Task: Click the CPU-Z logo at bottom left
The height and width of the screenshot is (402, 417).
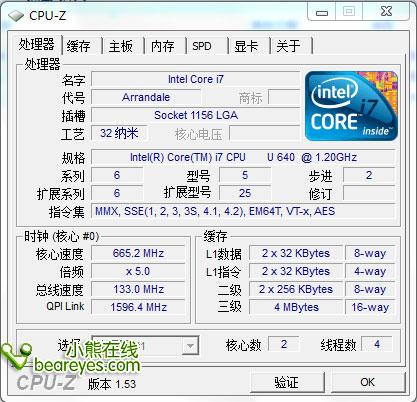Action: pos(46,382)
